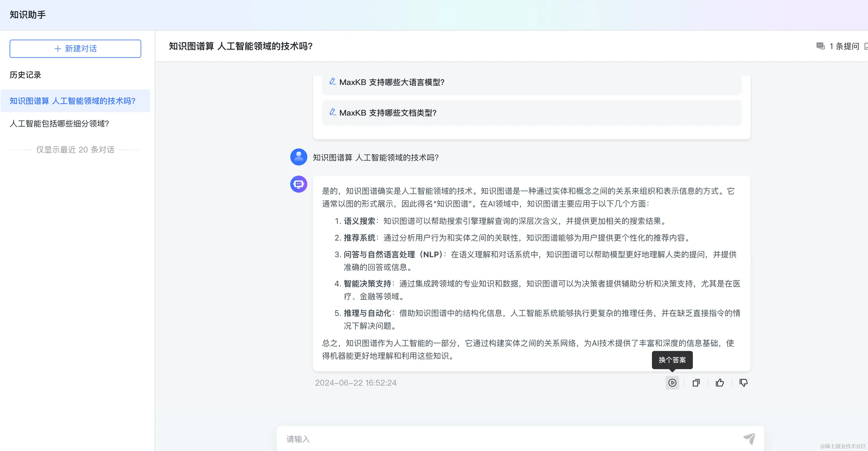868x451 pixels.
Task: Dislike the answer with thumbs-down icon
Action: [x=743, y=383]
